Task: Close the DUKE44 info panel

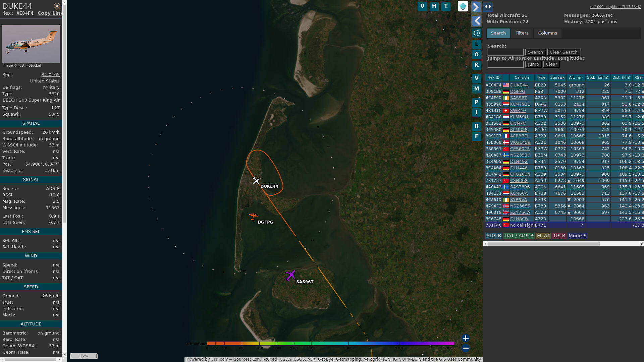Action: (x=57, y=6)
